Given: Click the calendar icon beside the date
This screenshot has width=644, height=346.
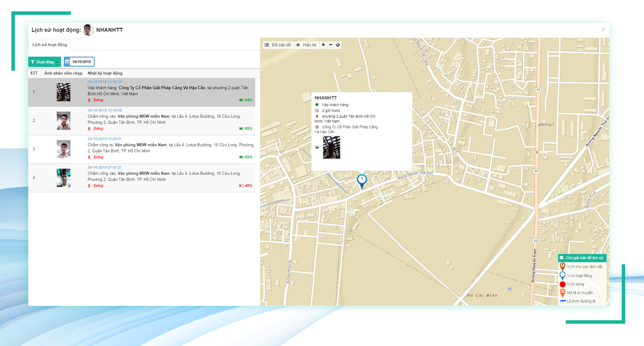Looking at the screenshot, I should point(67,62).
